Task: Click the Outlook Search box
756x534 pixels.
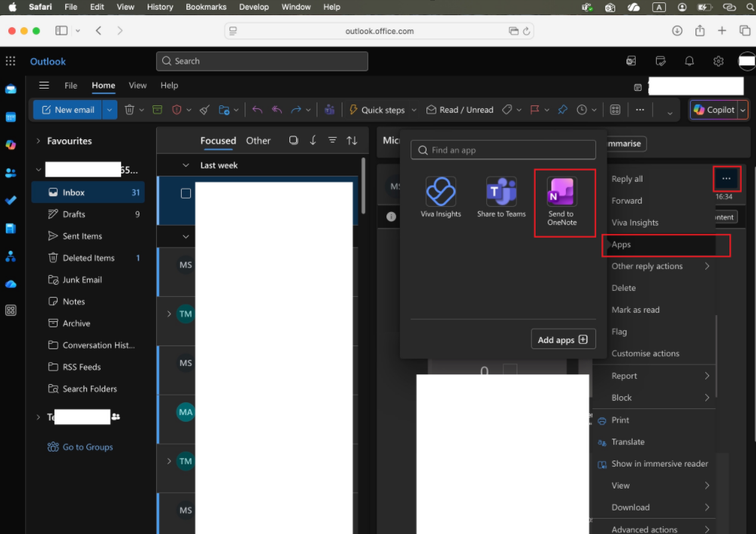Action: (262, 61)
